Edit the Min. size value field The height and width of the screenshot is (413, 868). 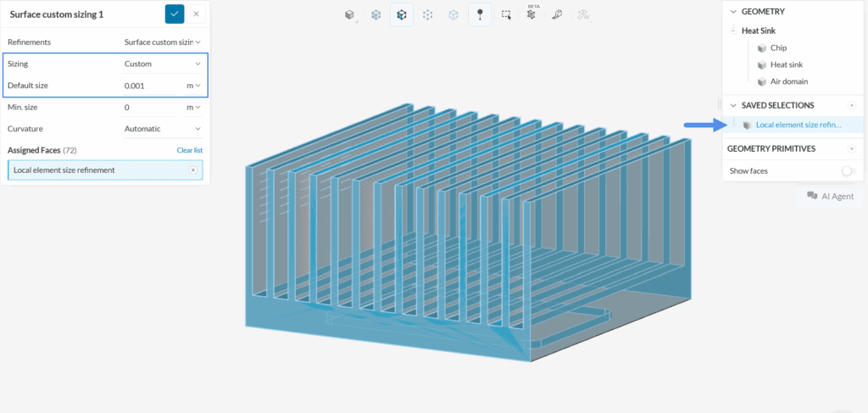151,108
